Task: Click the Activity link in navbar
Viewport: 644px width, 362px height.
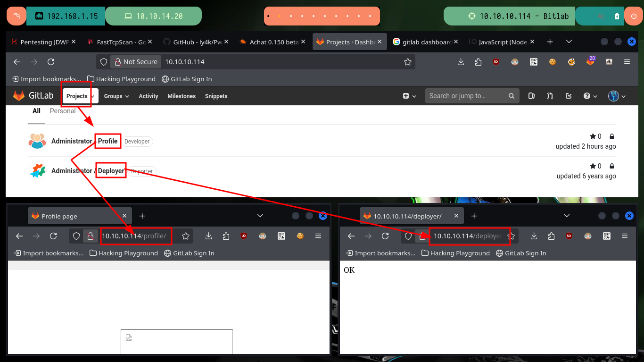Action: (149, 96)
